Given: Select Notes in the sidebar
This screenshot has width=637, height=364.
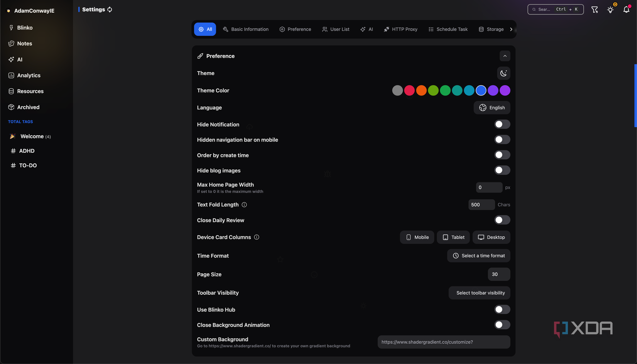Looking at the screenshot, I should pyautogui.click(x=24, y=43).
